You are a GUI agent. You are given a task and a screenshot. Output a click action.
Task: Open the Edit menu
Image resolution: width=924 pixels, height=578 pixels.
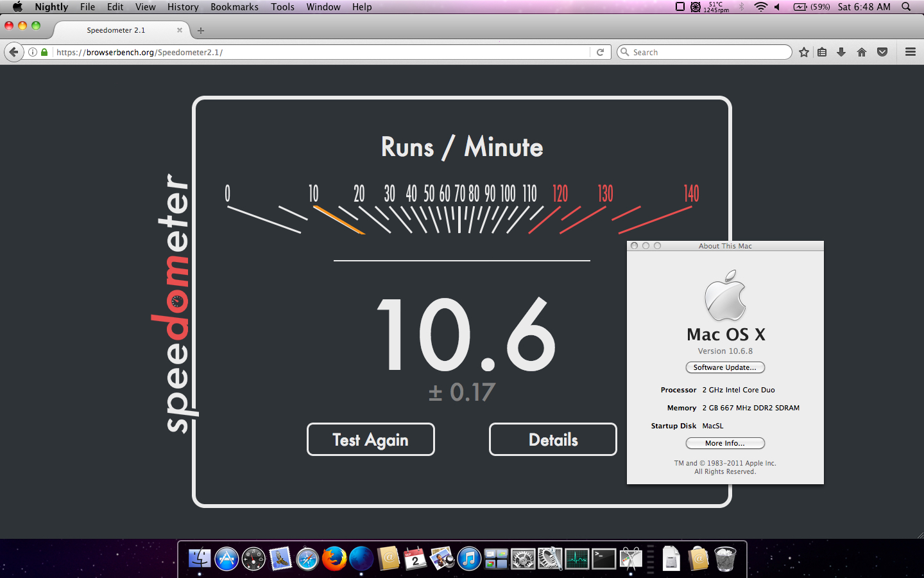pos(116,6)
